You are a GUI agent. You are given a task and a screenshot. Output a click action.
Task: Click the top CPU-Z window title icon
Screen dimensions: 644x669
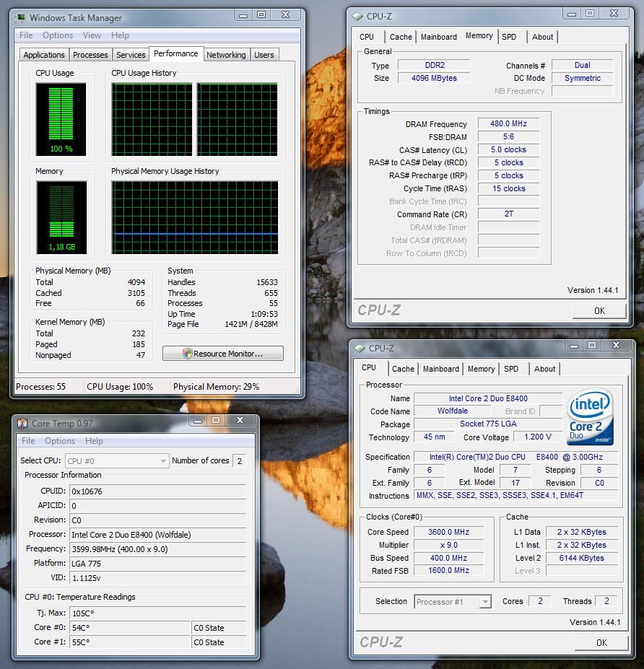[357, 16]
